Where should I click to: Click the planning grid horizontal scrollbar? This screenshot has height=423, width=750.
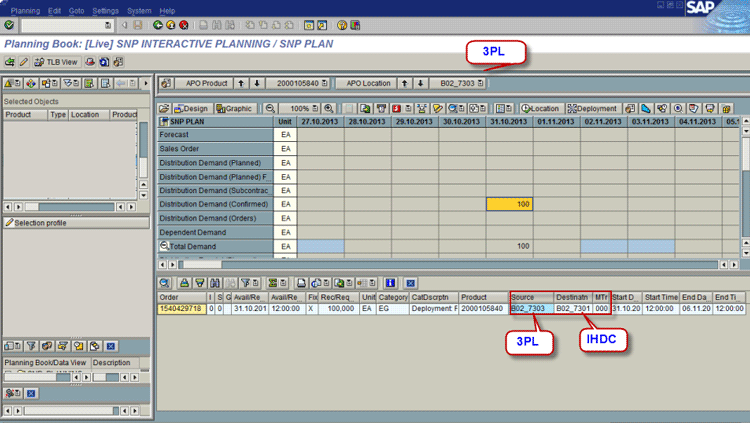click(x=448, y=264)
